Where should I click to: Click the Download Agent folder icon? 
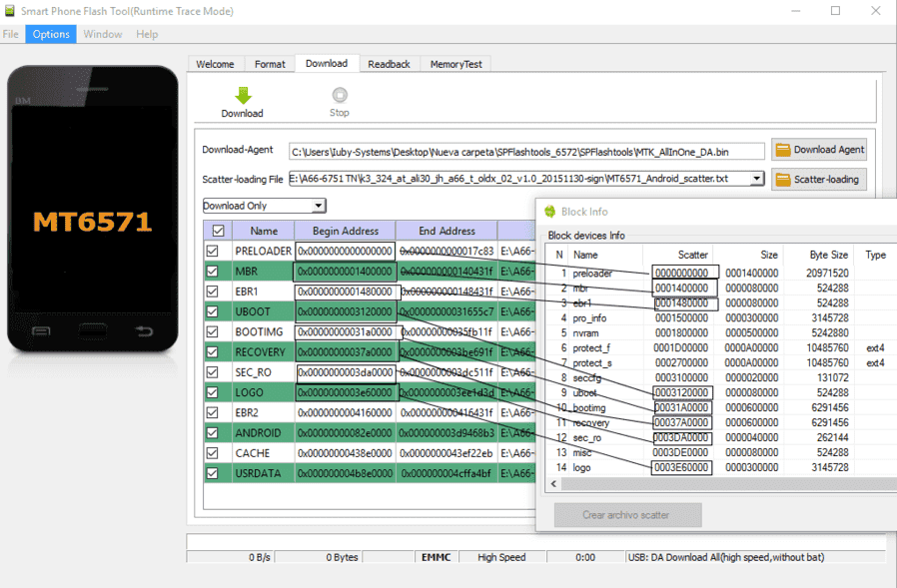click(782, 150)
